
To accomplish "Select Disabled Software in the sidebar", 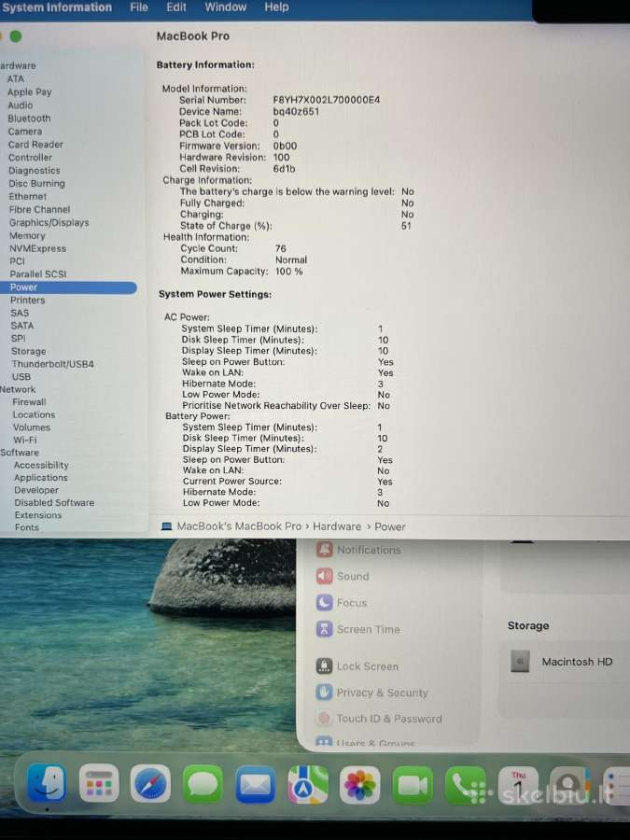I will pos(54,502).
